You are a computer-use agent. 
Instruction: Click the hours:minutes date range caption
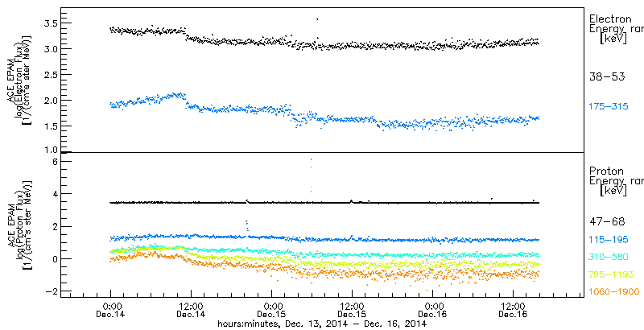[x=321, y=324]
